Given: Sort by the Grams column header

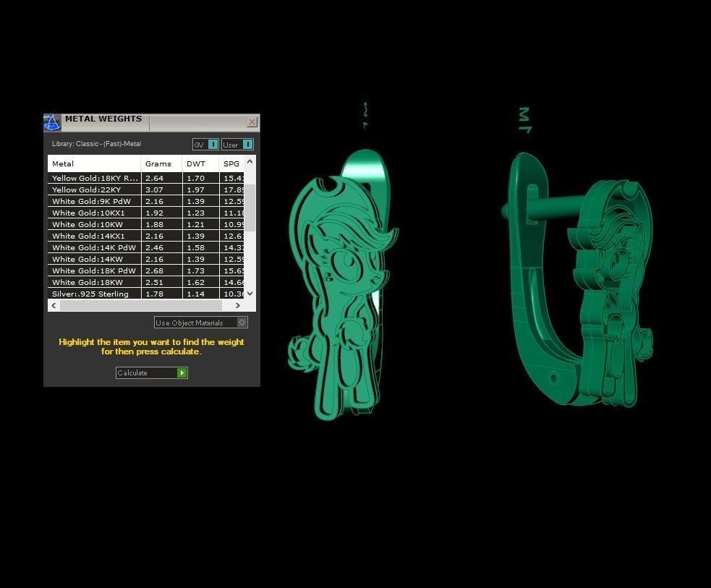Looking at the screenshot, I should click(161, 163).
